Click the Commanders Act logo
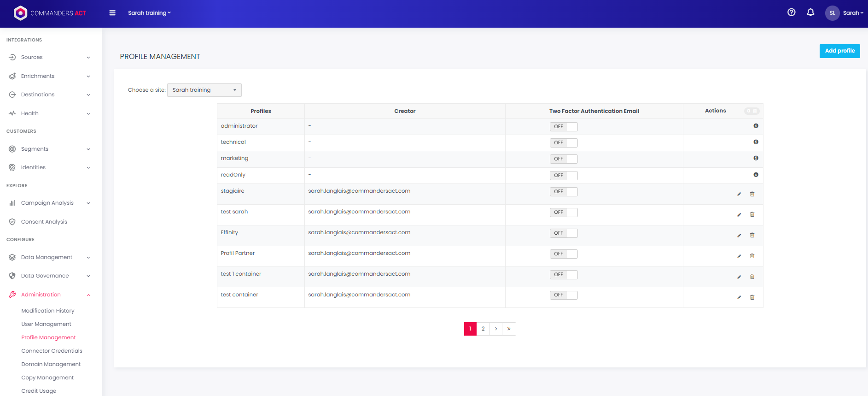The height and width of the screenshot is (396, 868). click(50, 13)
